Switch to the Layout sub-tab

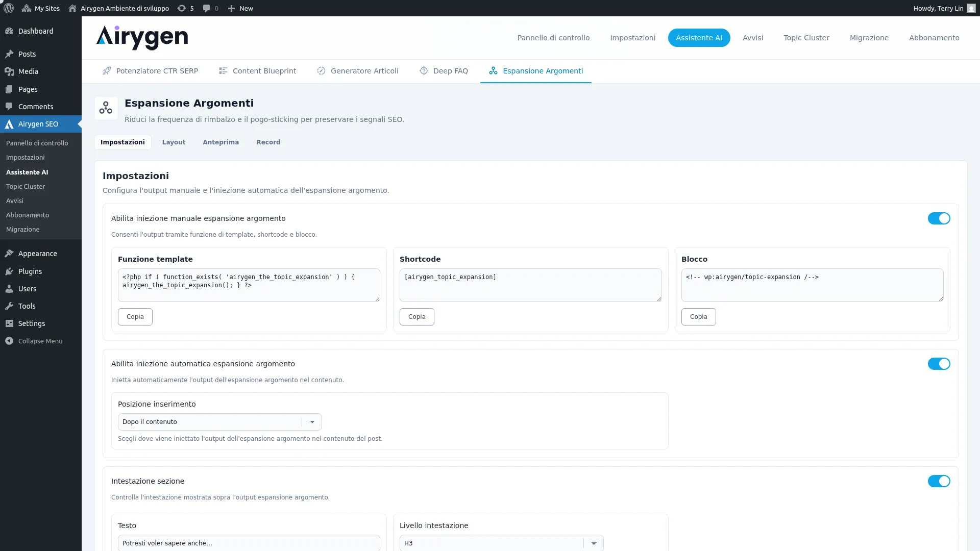coord(174,142)
